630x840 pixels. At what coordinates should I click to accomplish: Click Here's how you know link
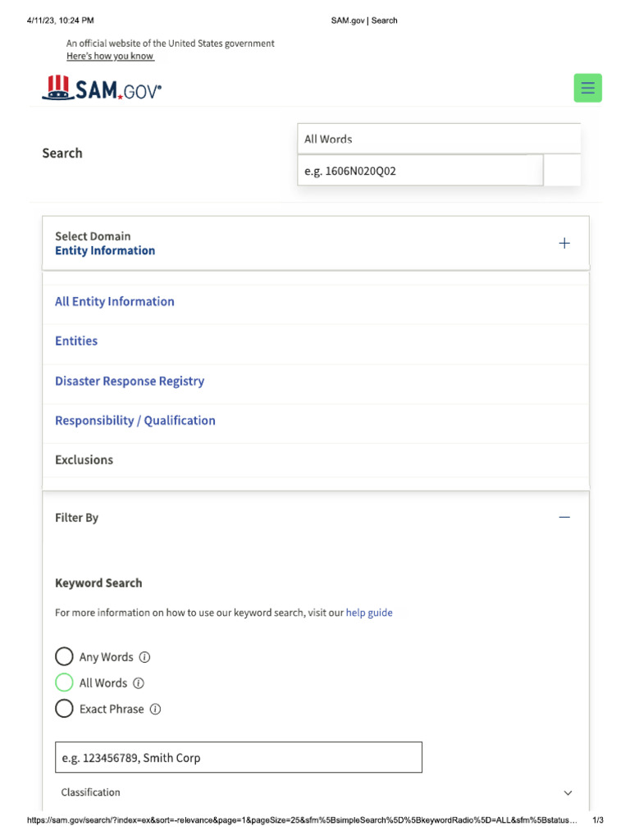[110, 56]
